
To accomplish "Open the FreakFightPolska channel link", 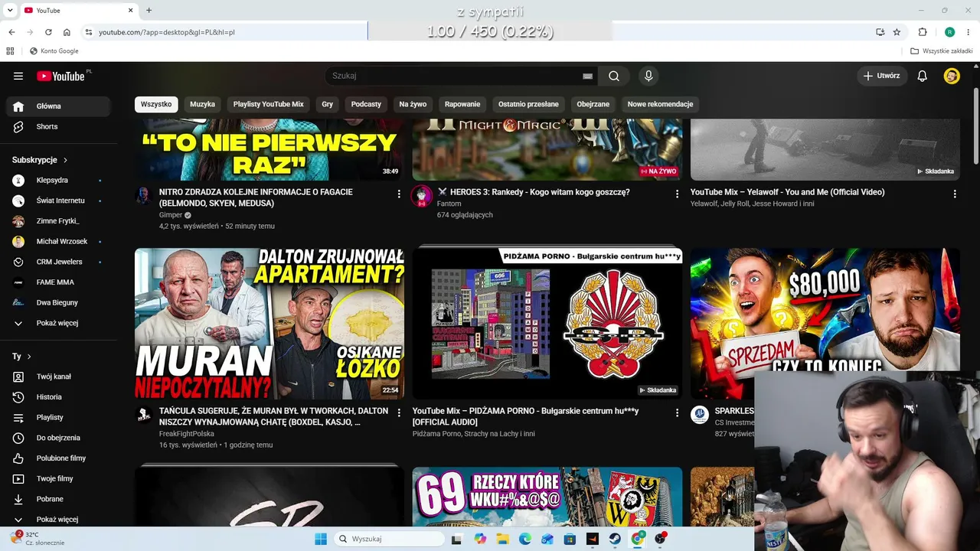I will coord(187,434).
